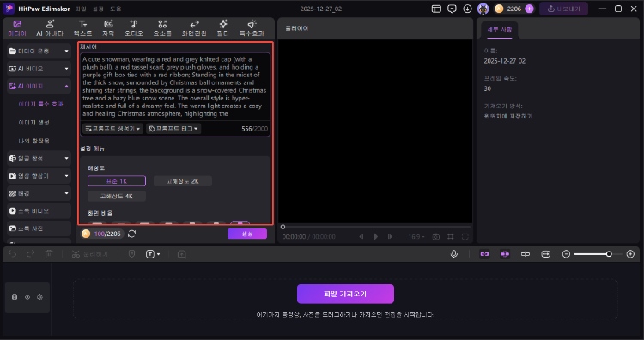Click the plus button beside 2206 credits
The height and width of the screenshot is (340, 644).
pos(530,9)
